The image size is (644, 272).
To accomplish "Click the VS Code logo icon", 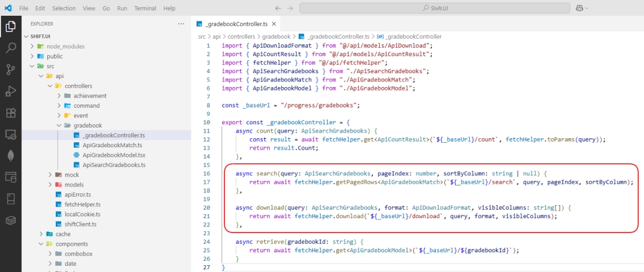I will [x=8, y=8].
